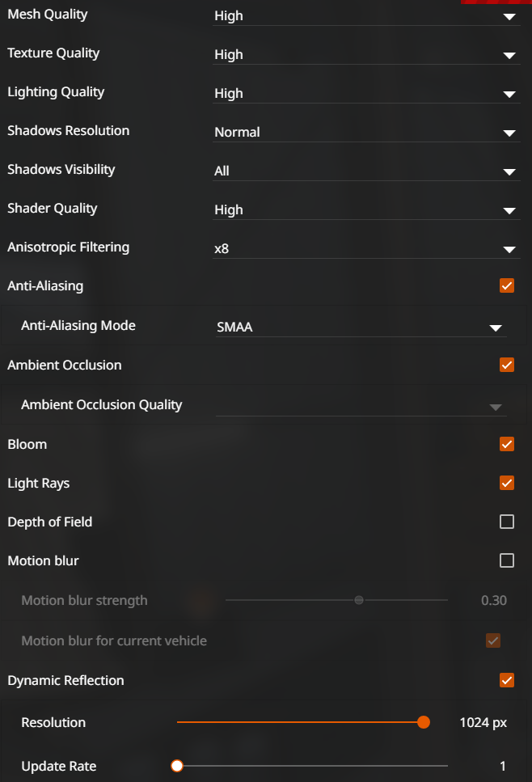
Task: Click the Update Rate slider handle
Action: coord(177,766)
